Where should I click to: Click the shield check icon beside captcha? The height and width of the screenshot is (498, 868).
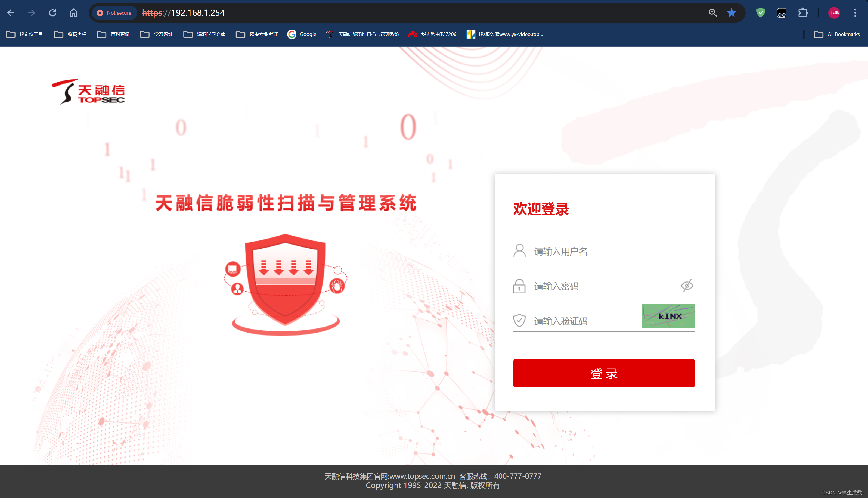click(x=519, y=321)
